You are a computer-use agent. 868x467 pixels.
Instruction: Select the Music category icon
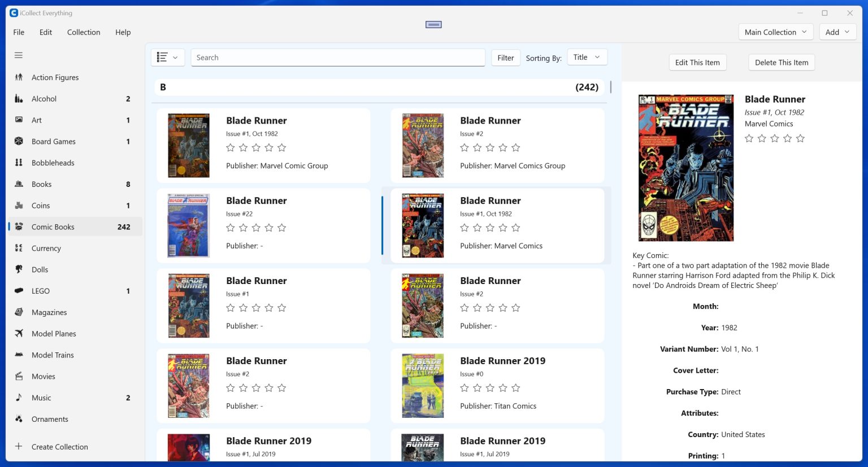pos(19,398)
